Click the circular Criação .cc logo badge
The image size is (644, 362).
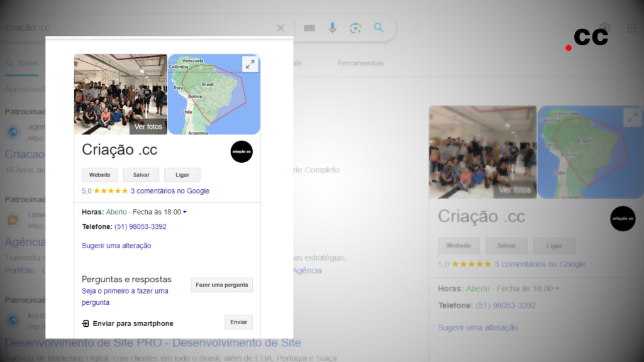241,151
